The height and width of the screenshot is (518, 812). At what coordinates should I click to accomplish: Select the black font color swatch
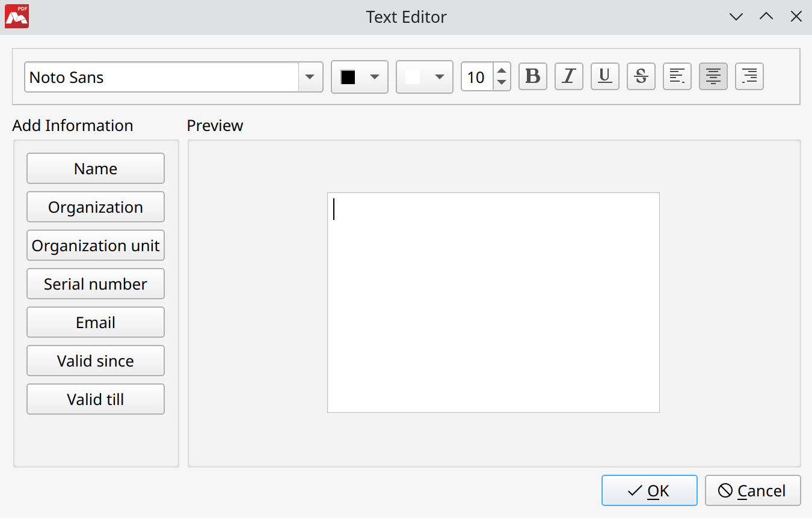pos(349,77)
